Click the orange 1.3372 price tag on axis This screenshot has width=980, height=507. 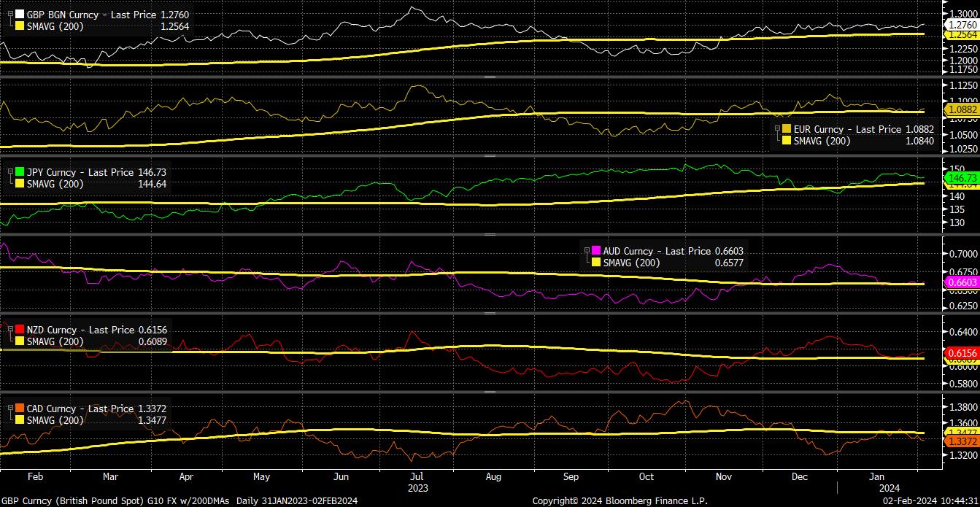(x=961, y=441)
